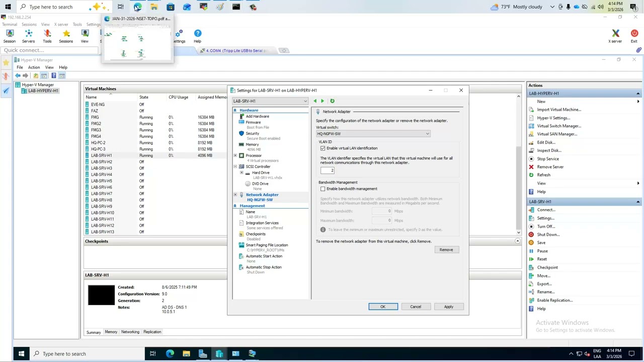
Task: Click Stop Service in Actions pane
Action: (x=547, y=159)
